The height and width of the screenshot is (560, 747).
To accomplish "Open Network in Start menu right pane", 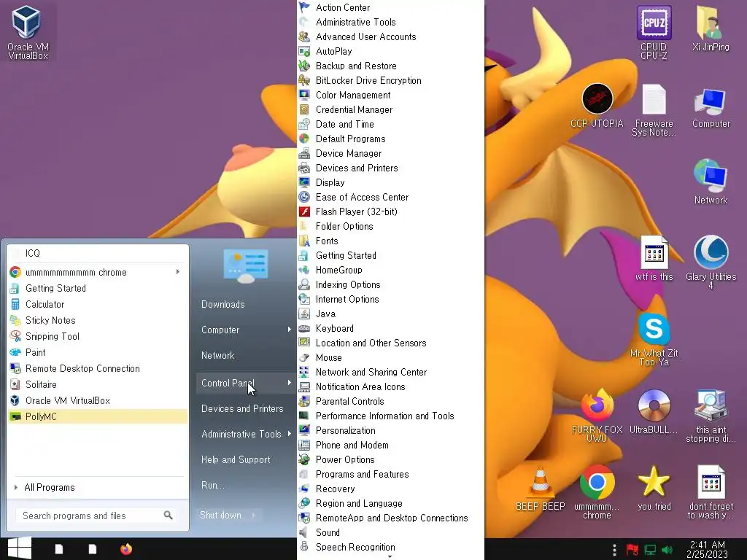I will point(217,355).
